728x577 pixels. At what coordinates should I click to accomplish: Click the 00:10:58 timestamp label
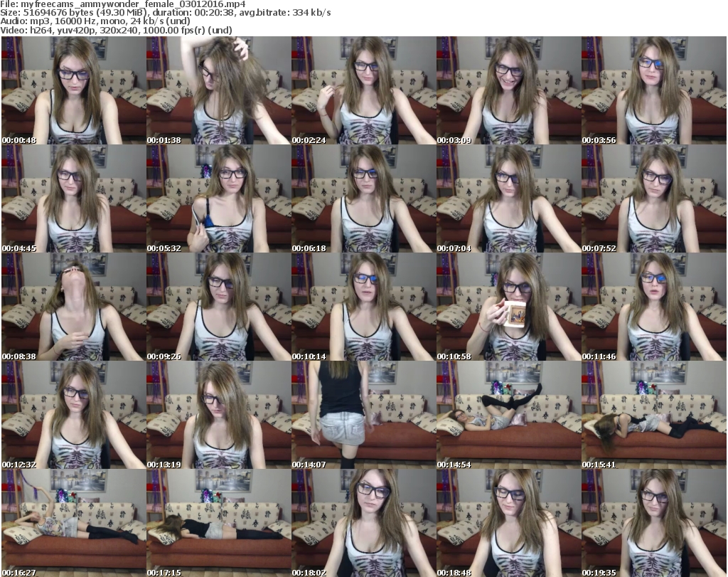click(x=454, y=356)
